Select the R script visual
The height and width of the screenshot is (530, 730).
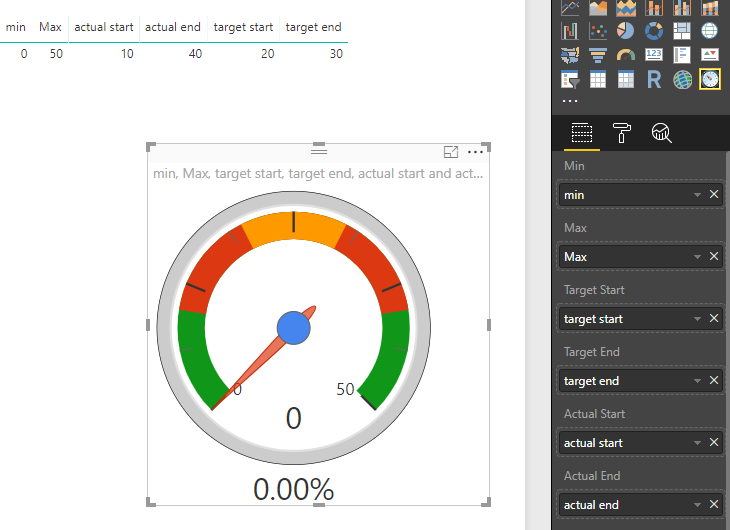coord(654,80)
